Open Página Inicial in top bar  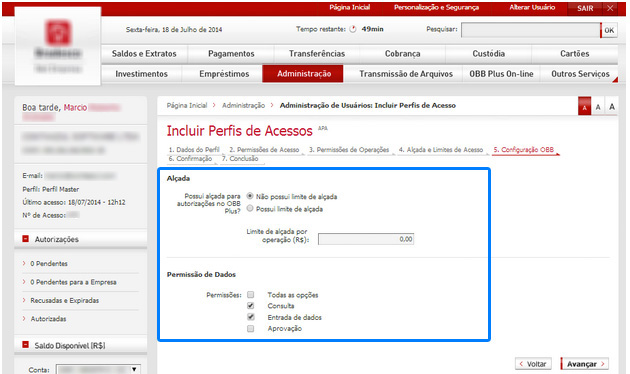point(350,8)
